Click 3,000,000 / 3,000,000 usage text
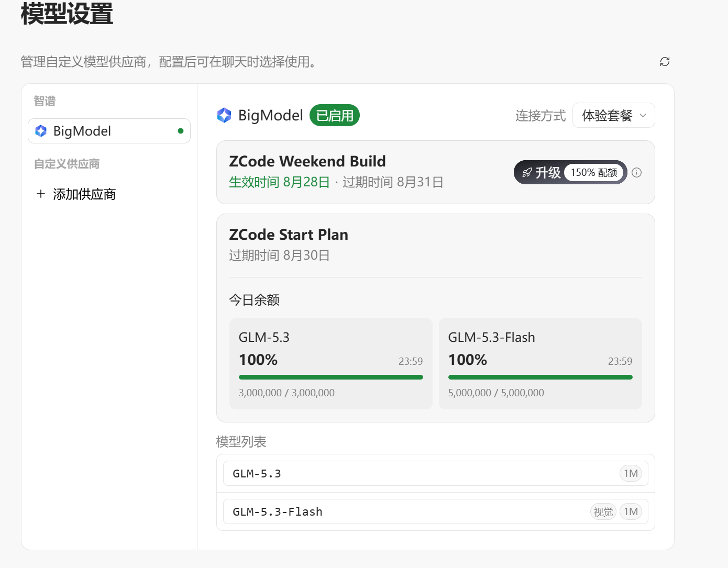 (x=286, y=393)
